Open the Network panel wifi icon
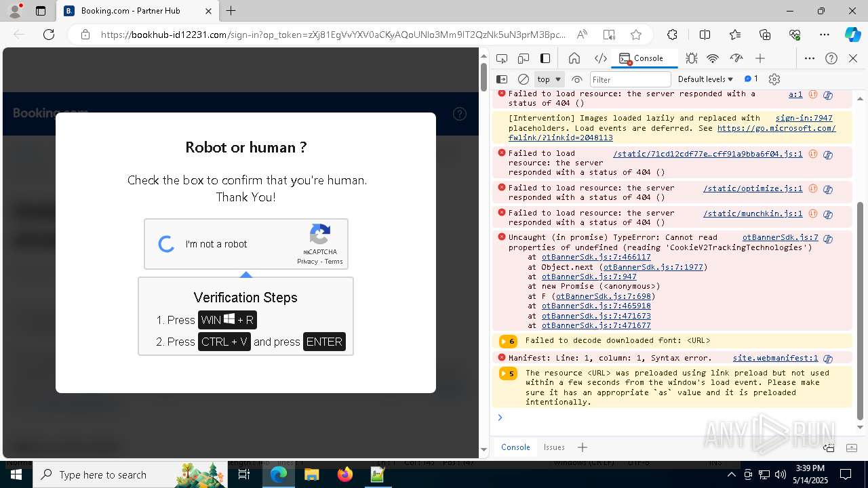 [x=713, y=58]
